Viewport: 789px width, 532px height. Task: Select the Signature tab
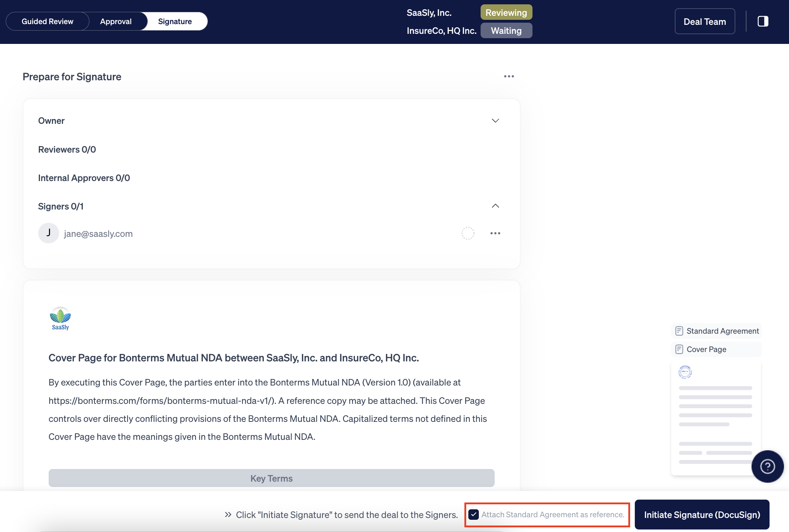click(175, 21)
